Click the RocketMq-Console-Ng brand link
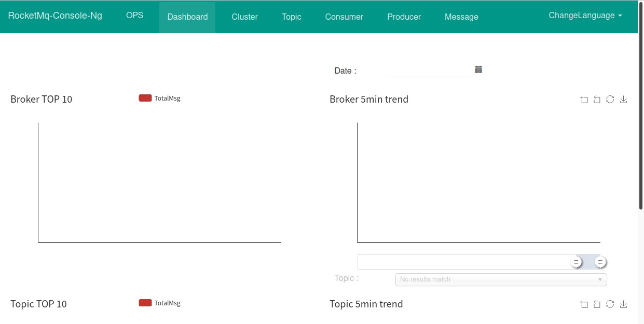 pos(55,16)
